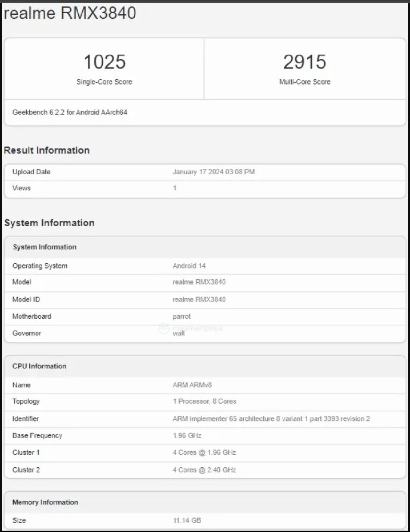The width and height of the screenshot is (410, 532).
Task: Select the January 17 2024 03:08 PM value
Action: point(214,172)
